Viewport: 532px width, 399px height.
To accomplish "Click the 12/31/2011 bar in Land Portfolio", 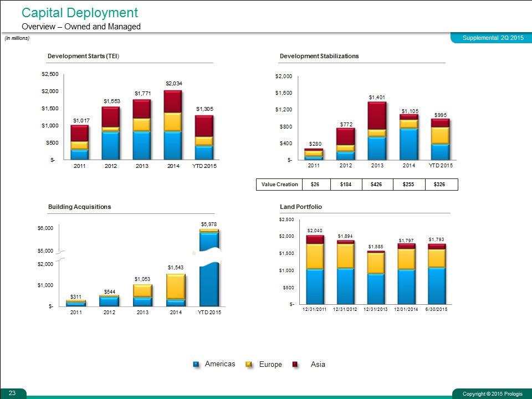I will pos(315,270).
